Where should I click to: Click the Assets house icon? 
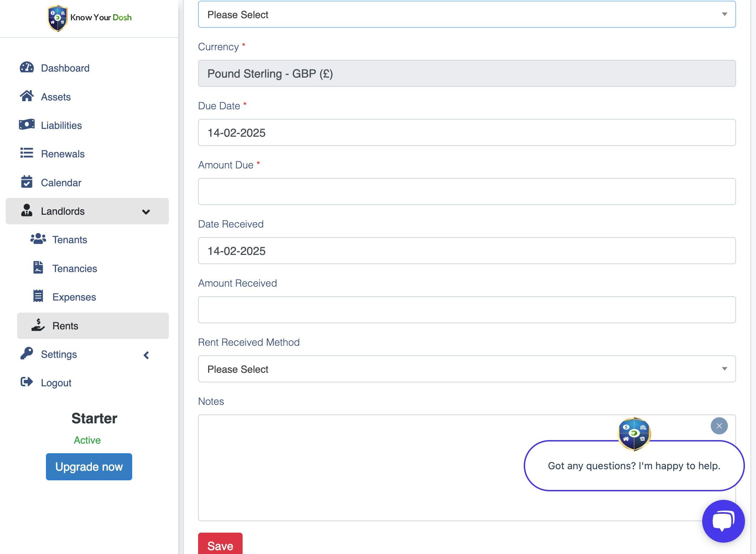(x=27, y=96)
